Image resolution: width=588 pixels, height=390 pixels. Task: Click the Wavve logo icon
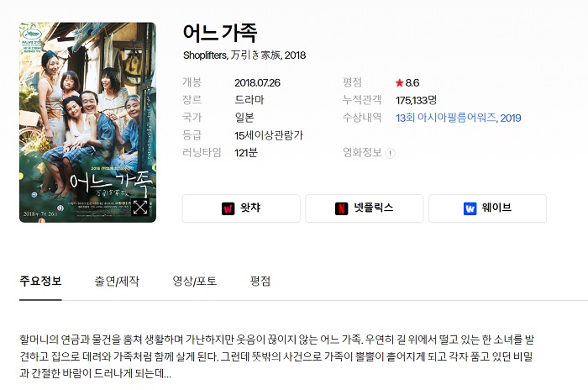pyautogui.click(x=470, y=208)
